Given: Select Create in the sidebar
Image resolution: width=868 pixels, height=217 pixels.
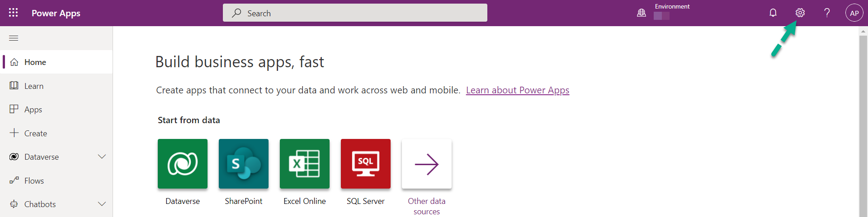Looking at the screenshot, I should coord(57,133).
